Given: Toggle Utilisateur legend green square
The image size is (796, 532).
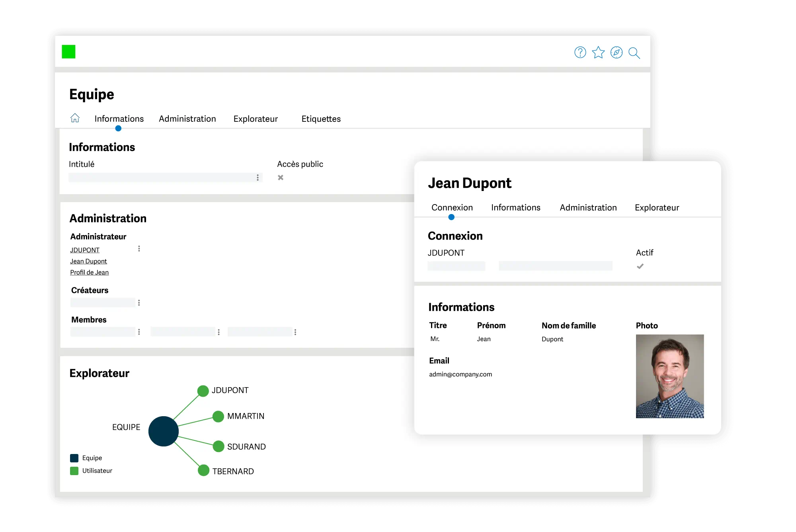Looking at the screenshot, I should pos(74,471).
